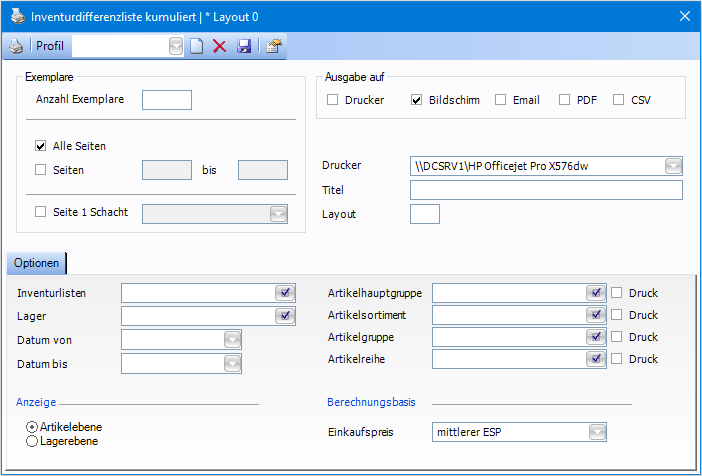
Task: Save the profile with the floppy disk icon
Action: tap(243, 46)
